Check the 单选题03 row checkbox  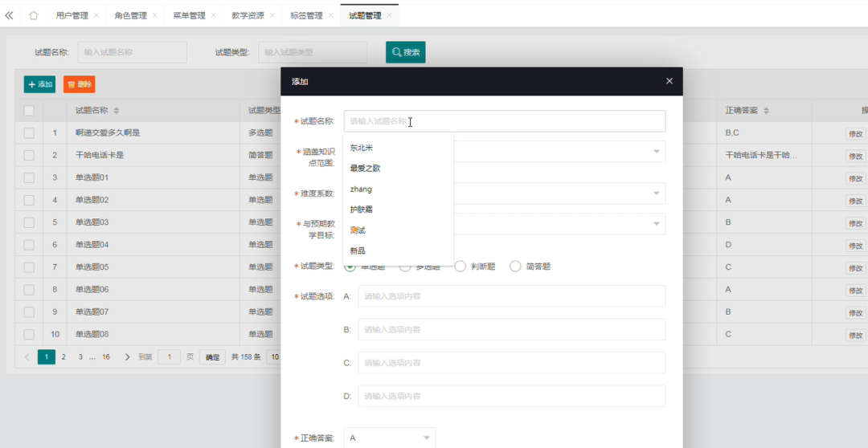(30, 222)
